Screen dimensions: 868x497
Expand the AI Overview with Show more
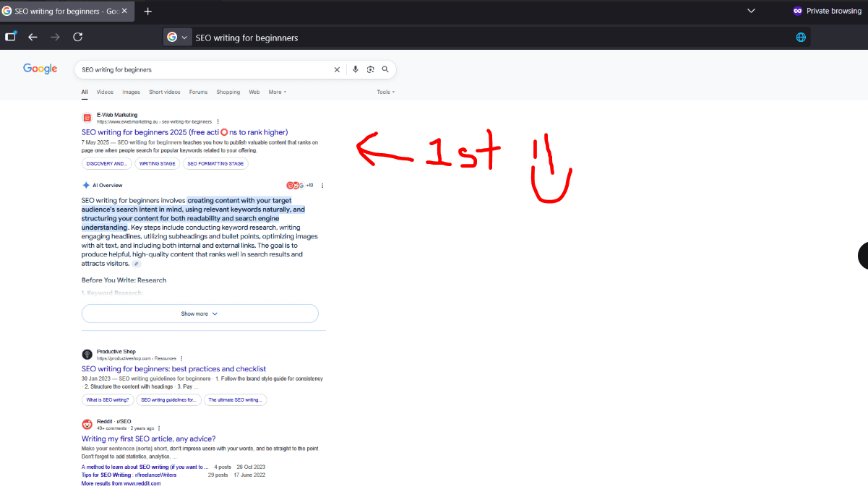199,313
